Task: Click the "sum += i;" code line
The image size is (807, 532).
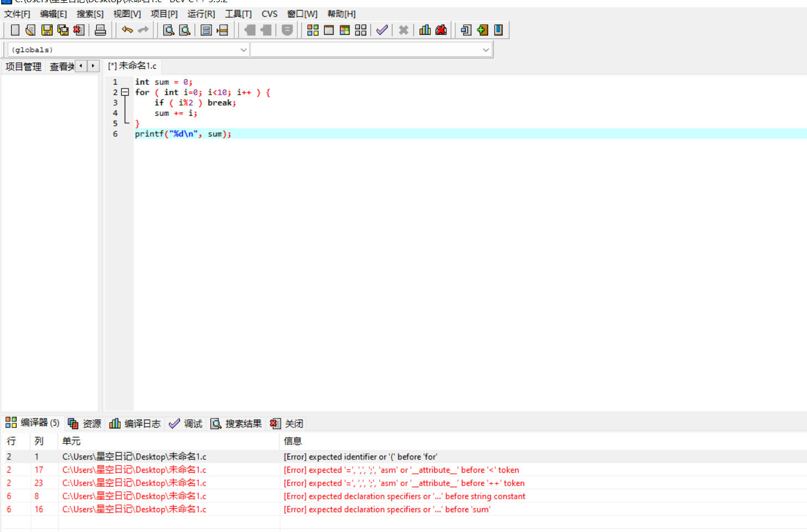Action: (176, 113)
